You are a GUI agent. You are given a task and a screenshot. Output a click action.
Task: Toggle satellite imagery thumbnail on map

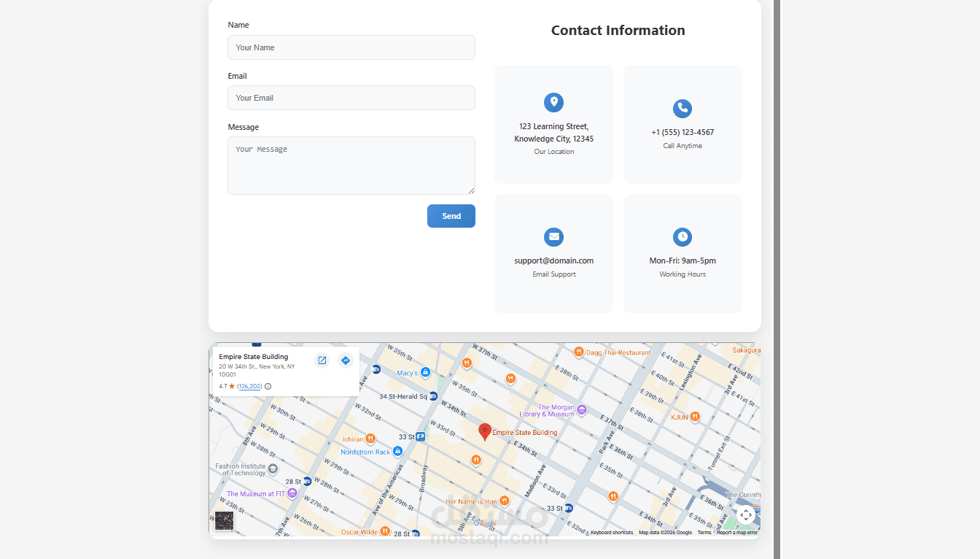point(225,521)
